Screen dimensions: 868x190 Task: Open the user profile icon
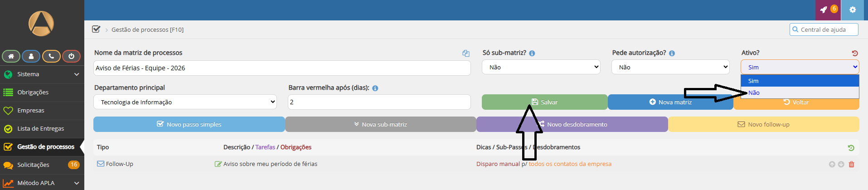[x=31, y=56]
